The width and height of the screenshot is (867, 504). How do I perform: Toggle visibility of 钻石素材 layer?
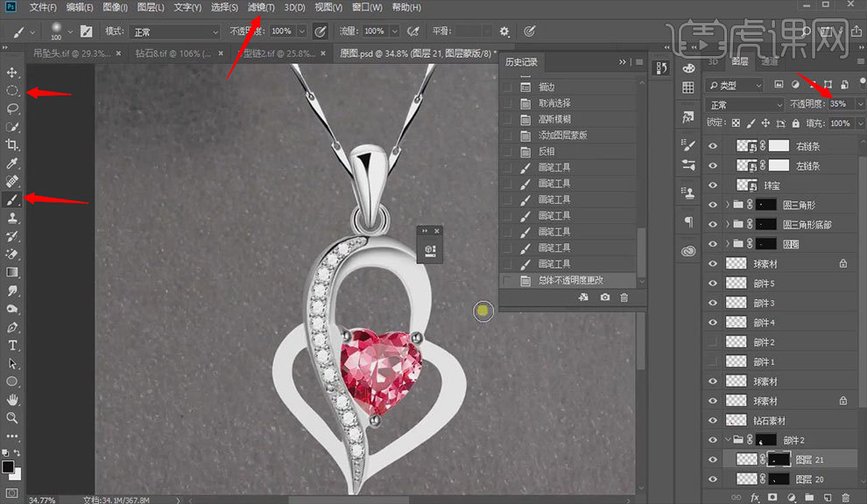click(712, 421)
